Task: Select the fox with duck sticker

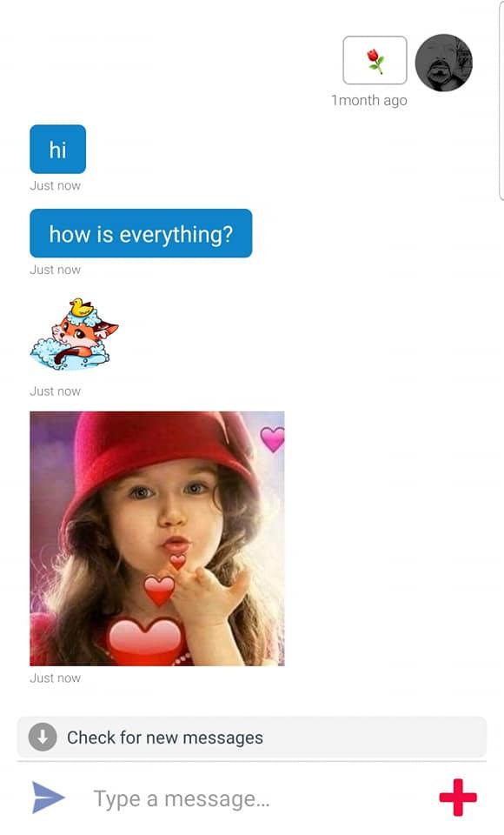Action: [75, 334]
